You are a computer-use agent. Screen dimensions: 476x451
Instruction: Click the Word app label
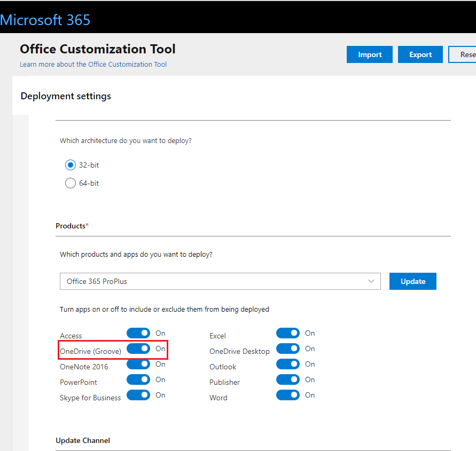[219, 398]
